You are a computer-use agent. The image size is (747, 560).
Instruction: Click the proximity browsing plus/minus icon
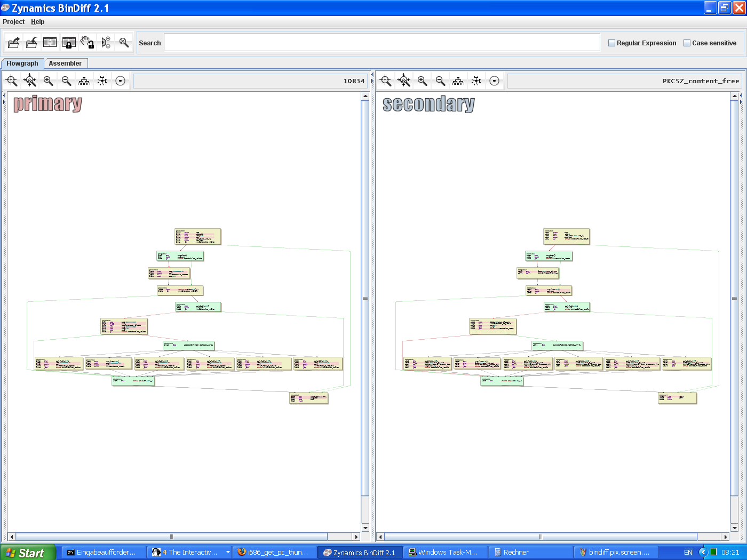coord(106,43)
